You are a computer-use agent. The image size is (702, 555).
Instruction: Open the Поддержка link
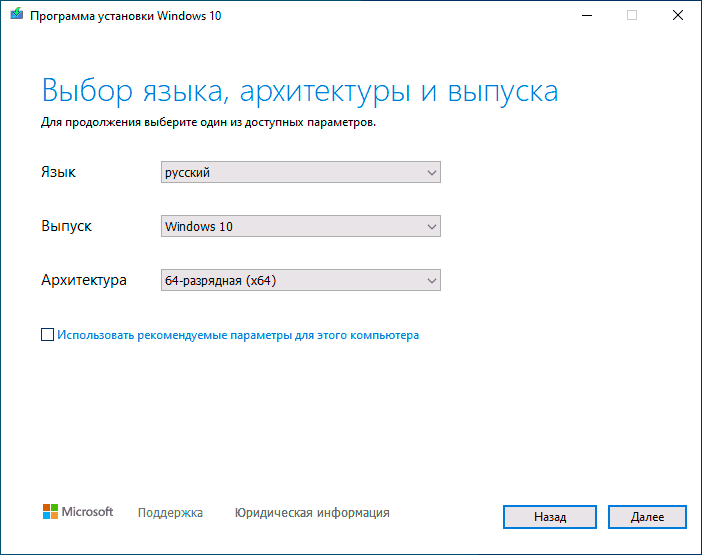[x=170, y=513]
